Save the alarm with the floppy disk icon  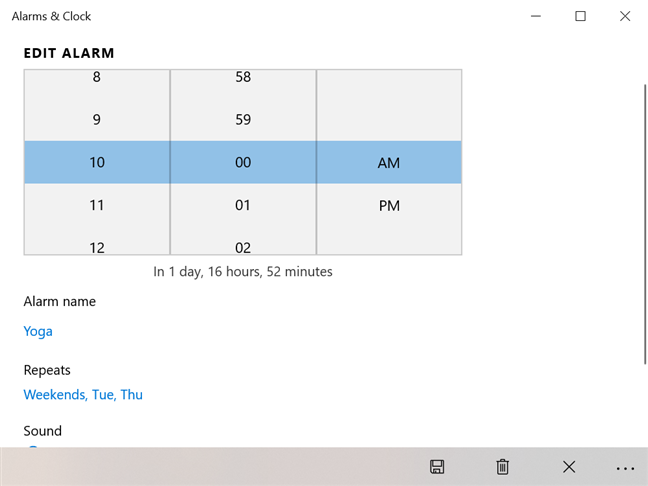[x=437, y=467]
